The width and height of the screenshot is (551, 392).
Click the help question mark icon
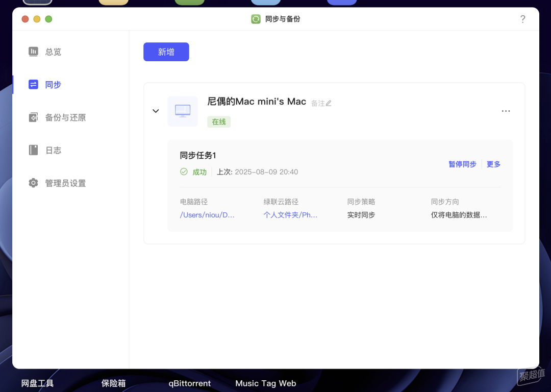(522, 19)
